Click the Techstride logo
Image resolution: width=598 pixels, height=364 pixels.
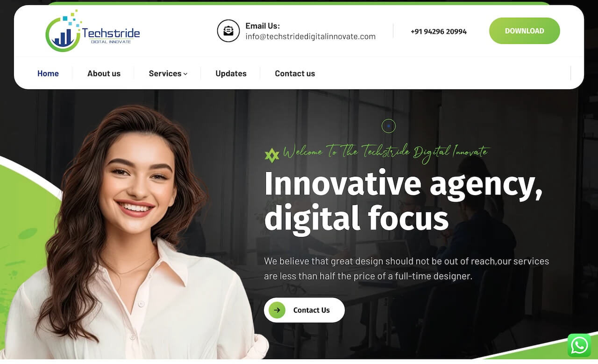click(93, 31)
